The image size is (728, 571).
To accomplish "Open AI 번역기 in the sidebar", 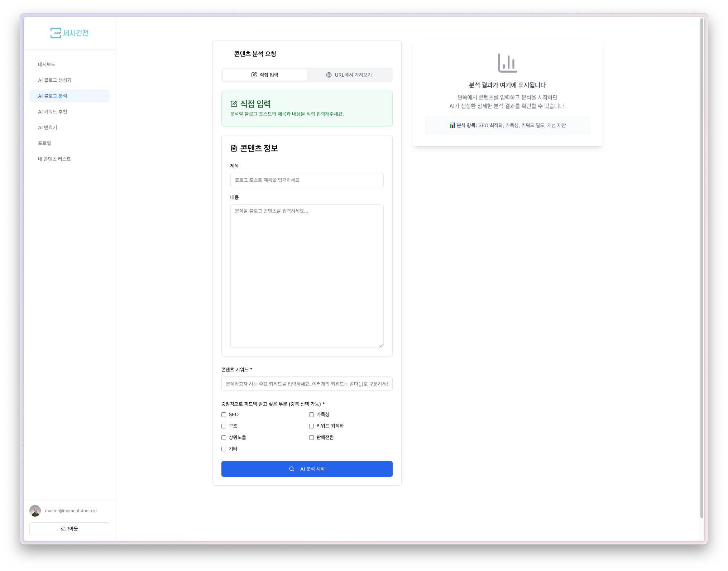I will coord(69,128).
